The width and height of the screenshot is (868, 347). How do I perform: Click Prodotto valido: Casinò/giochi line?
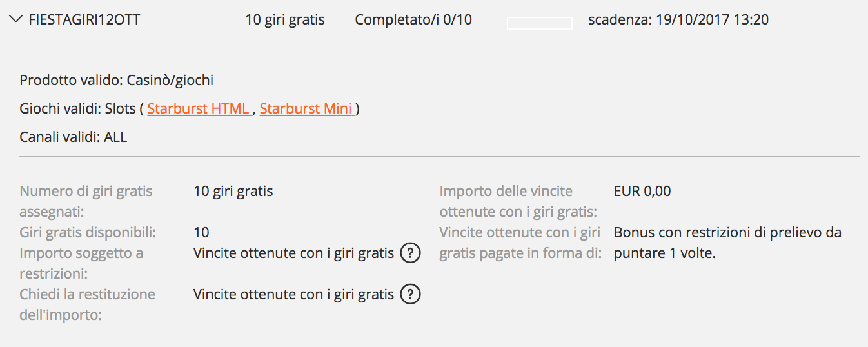[x=117, y=81]
